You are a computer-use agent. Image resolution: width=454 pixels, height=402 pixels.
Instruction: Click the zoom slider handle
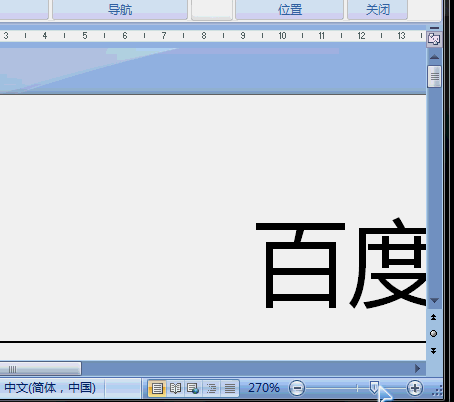[374, 387]
